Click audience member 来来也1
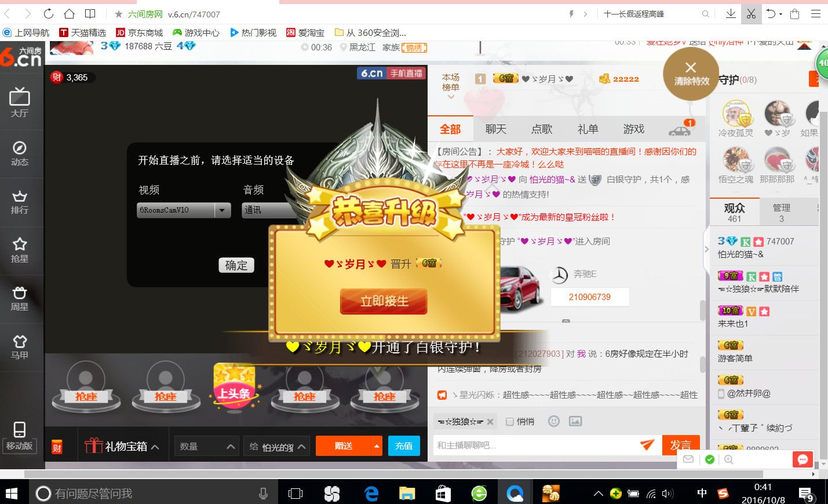Screen dimensions: 828x504 pyautogui.click(x=733, y=324)
